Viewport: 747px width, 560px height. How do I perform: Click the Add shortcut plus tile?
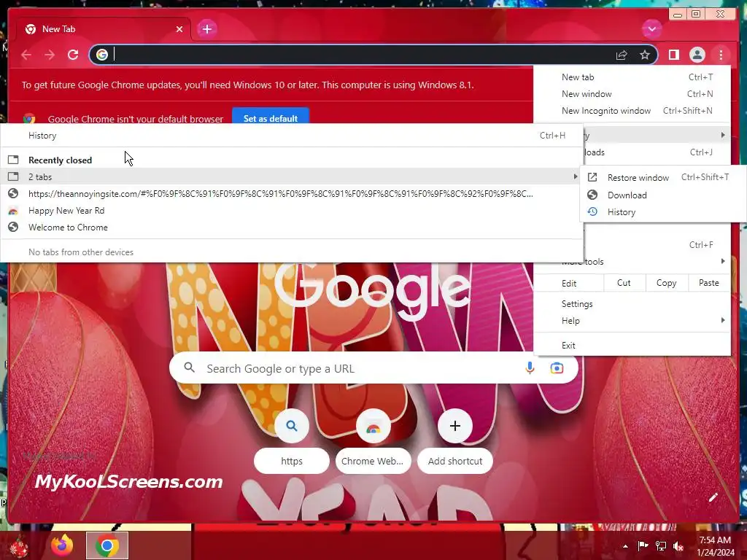pos(455,441)
